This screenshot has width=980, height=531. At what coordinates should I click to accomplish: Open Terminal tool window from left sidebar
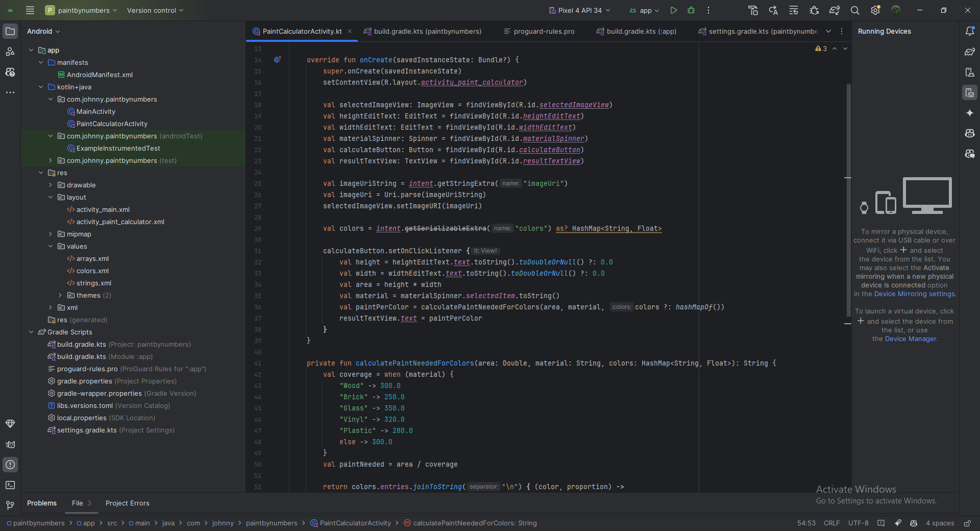(x=10, y=485)
